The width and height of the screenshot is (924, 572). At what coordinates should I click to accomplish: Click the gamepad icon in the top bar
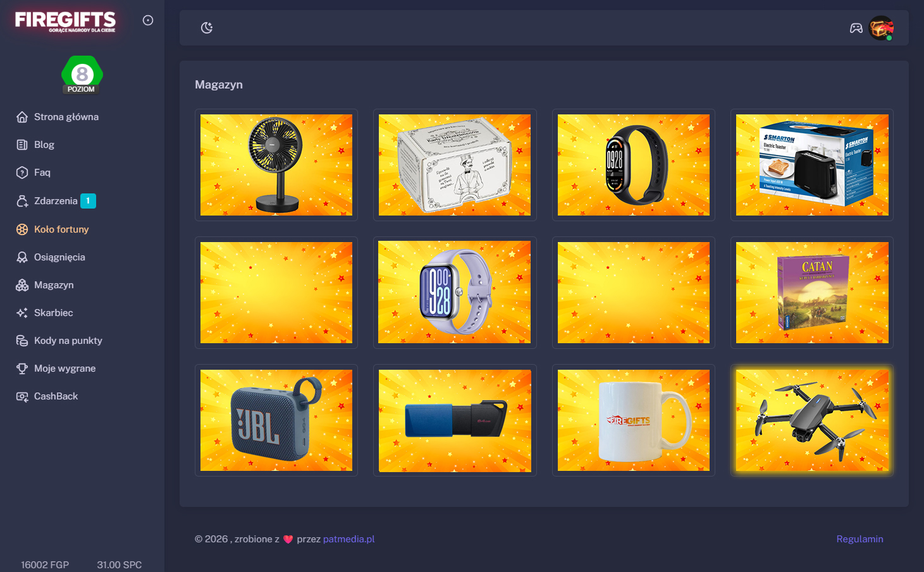click(x=856, y=28)
